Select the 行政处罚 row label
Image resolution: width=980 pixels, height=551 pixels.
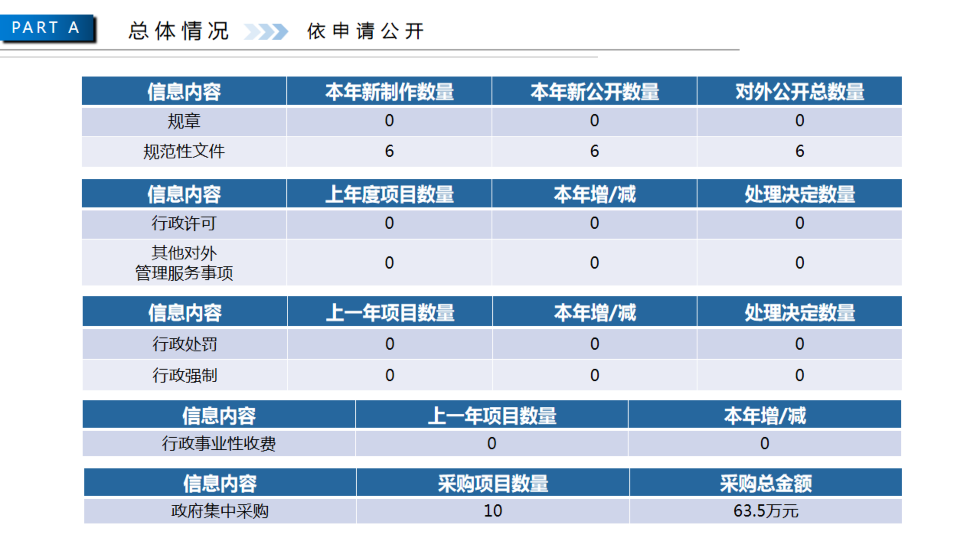click(x=185, y=344)
